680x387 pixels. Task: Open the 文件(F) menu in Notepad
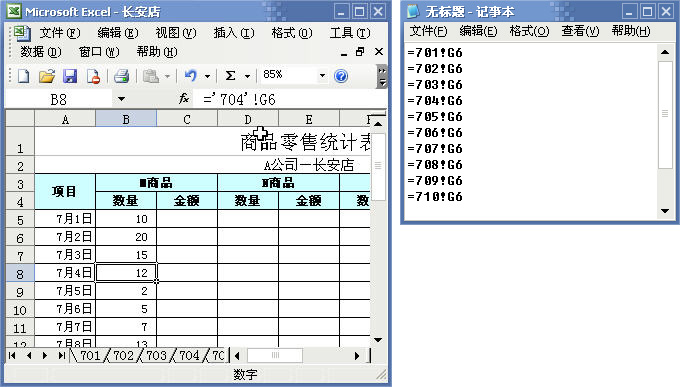pos(428,31)
